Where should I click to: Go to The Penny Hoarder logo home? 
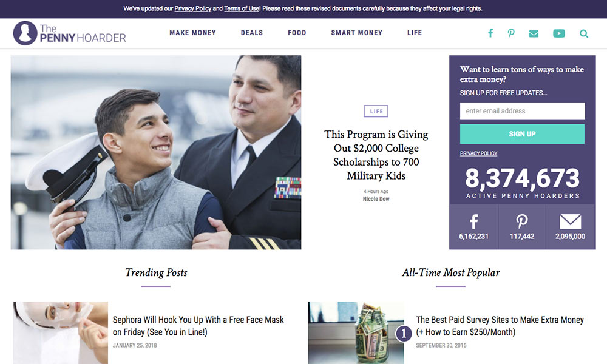(x=70, y=33)
